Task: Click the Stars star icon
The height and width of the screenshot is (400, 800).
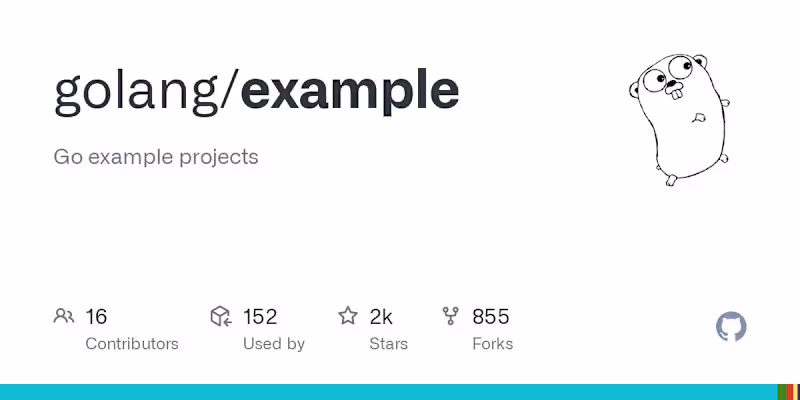Action: pyautogui.click(x=348, y=317)
